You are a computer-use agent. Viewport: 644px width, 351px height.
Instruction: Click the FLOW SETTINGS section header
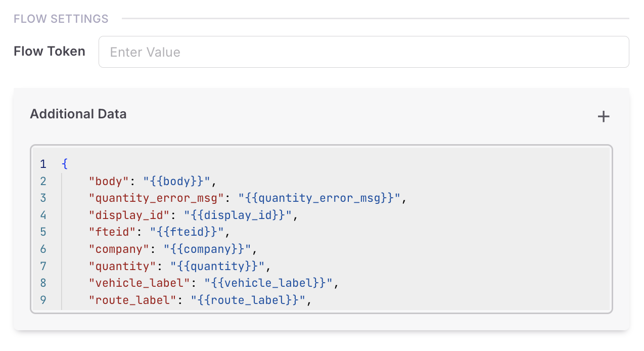(61, 19)
